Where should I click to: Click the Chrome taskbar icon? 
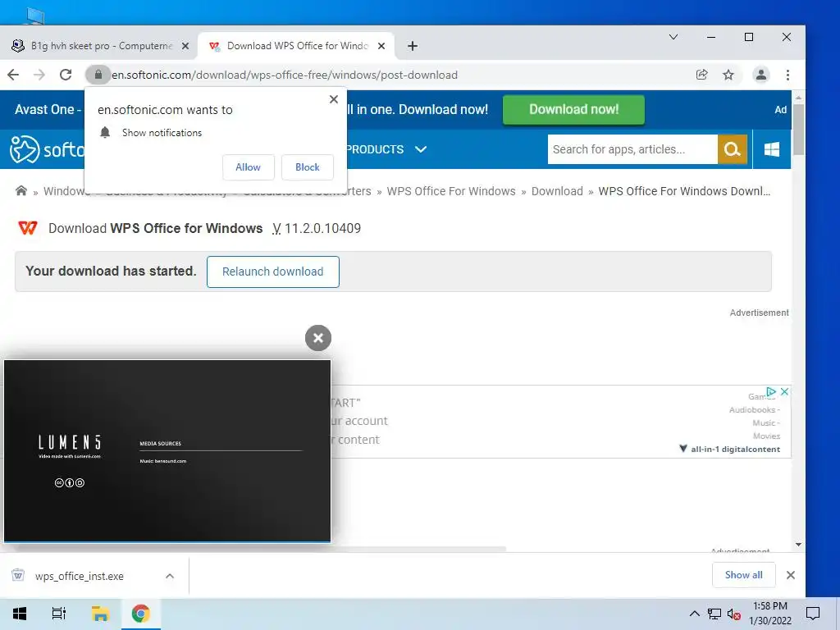141,614
